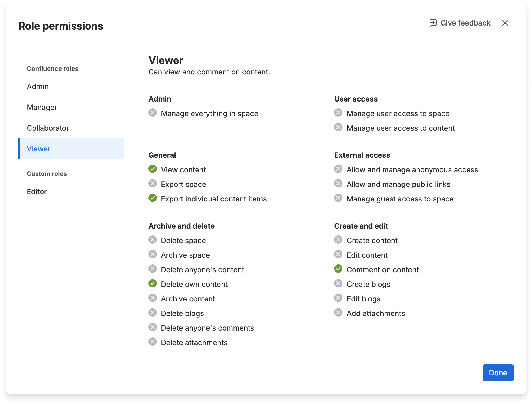532x404 pixels.
Task: Click the X icon beside "Allow and manage anonymous access"
Action: click(338, 169)
